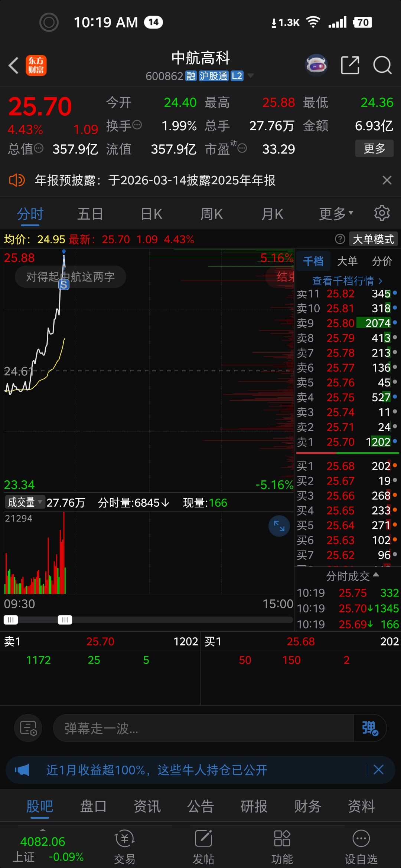
Task: Tap 买3 row at 25.66
Action: [347, 496]
